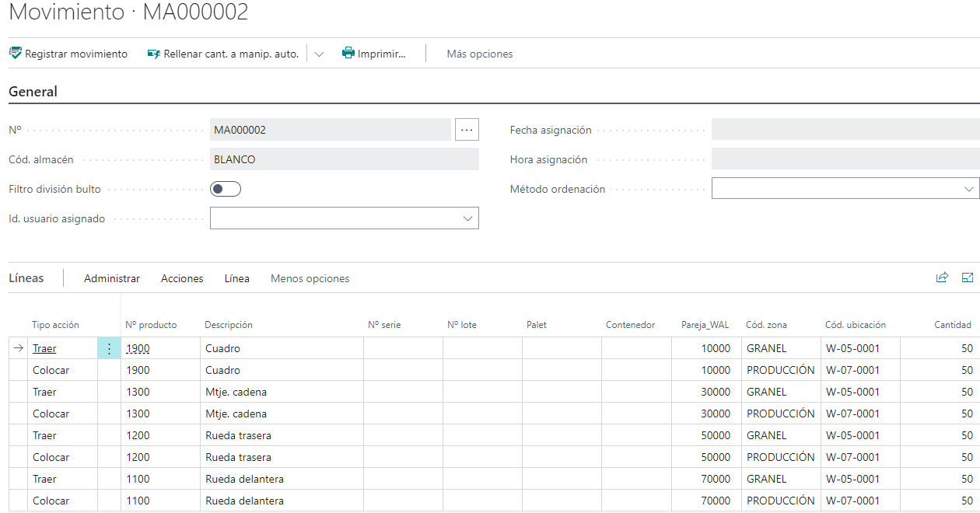980x513 pixels.
Task: Click the Contenedor column header
Action: coord(630,325)
